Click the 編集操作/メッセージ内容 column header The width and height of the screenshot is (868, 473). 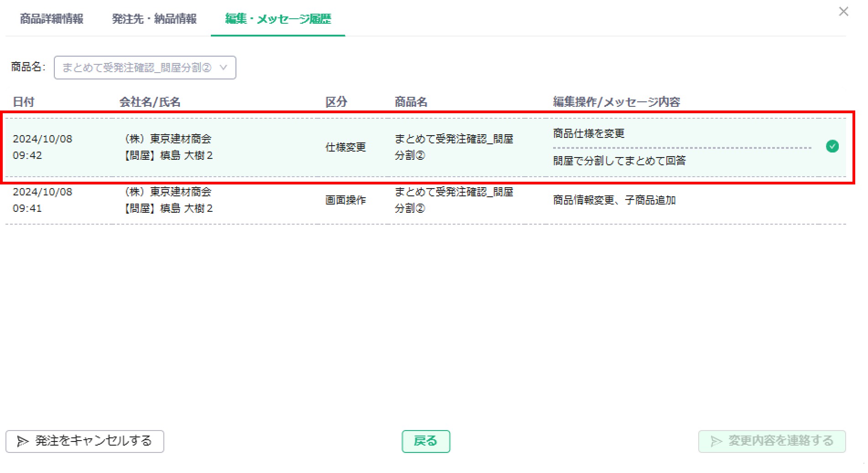tap(617, 102)
